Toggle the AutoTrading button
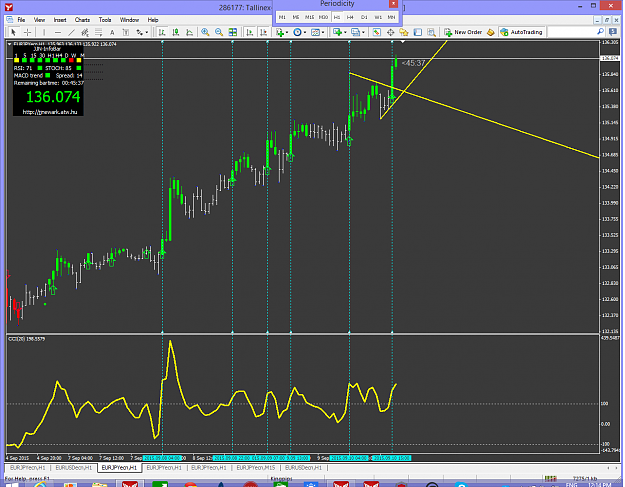The height and width of the screenshot is (487, 625). coord(521,32)
